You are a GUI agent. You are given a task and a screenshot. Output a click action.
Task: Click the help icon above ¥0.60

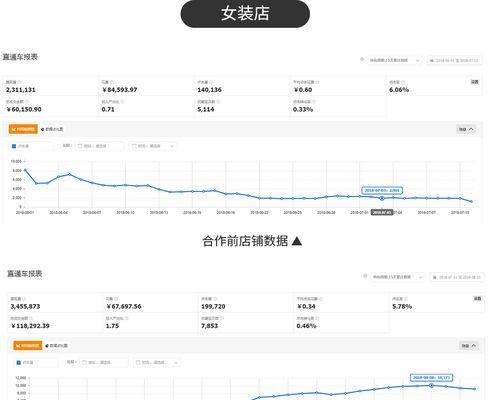pyautogui.click(x=317, y=82)
